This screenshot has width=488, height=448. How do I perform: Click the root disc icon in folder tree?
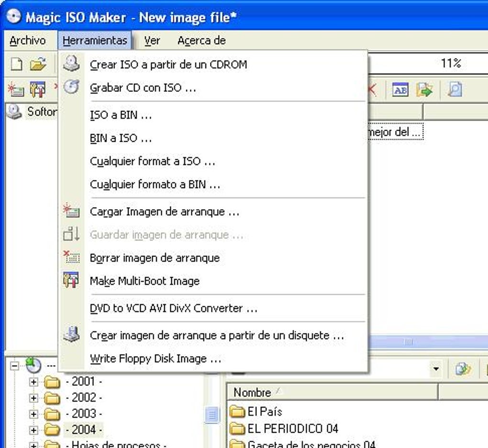click(x=33, y=366)
